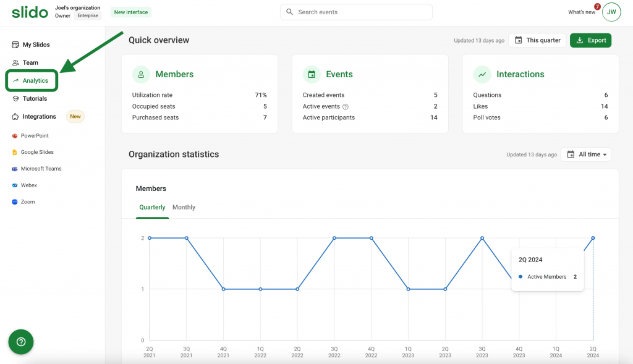Switch to the Monthly tab

tap(184, 208)
